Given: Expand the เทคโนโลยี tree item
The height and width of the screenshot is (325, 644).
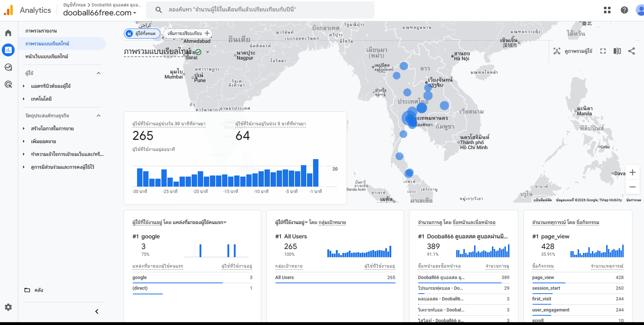Looking at the screenshot, I should tap(24, 99).
